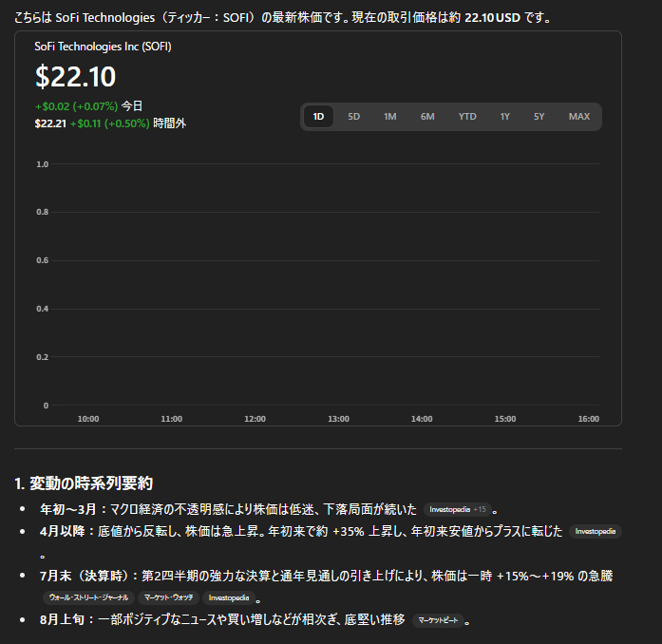Open the ウォール・ストリート・ジャーナル citation chip
The width and height of the screenshot is (662, 644).
click(88, 597)
